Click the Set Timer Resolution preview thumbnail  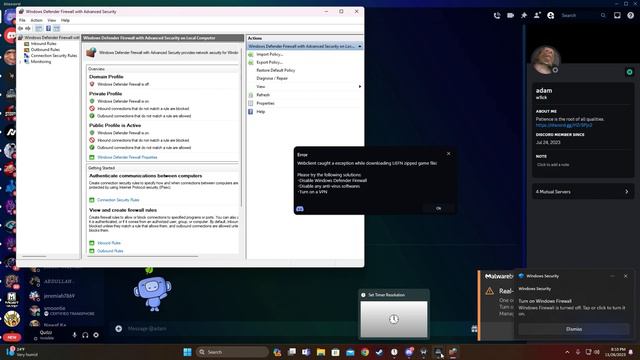click(x=394, y=319)
